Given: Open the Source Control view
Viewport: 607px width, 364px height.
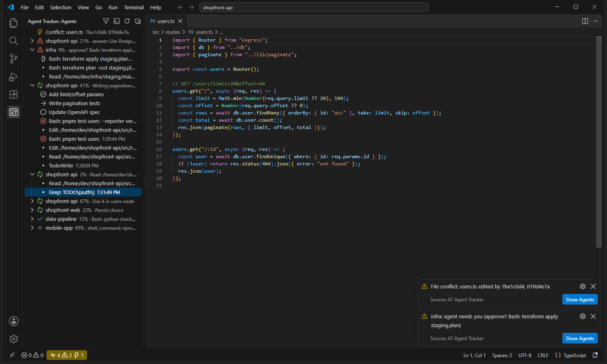Looking at the screenshot, I should click(x=14, y=59).
